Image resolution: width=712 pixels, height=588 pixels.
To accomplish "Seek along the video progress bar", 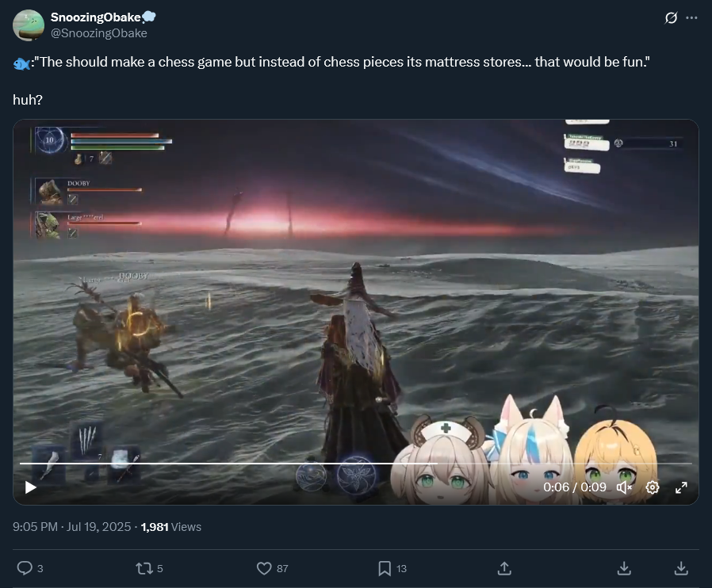I will click(x=355, y=464).
